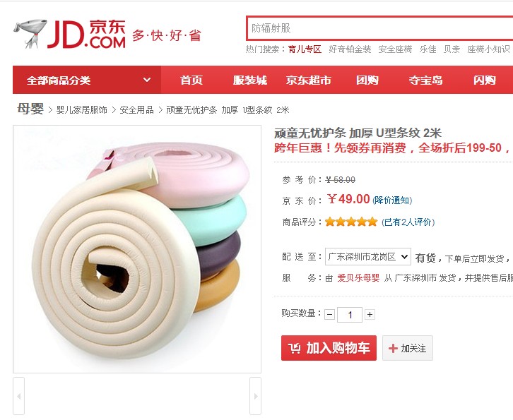
Task: Click the chevron beside 全部商品分类
Action: click(x=147, y=80)
